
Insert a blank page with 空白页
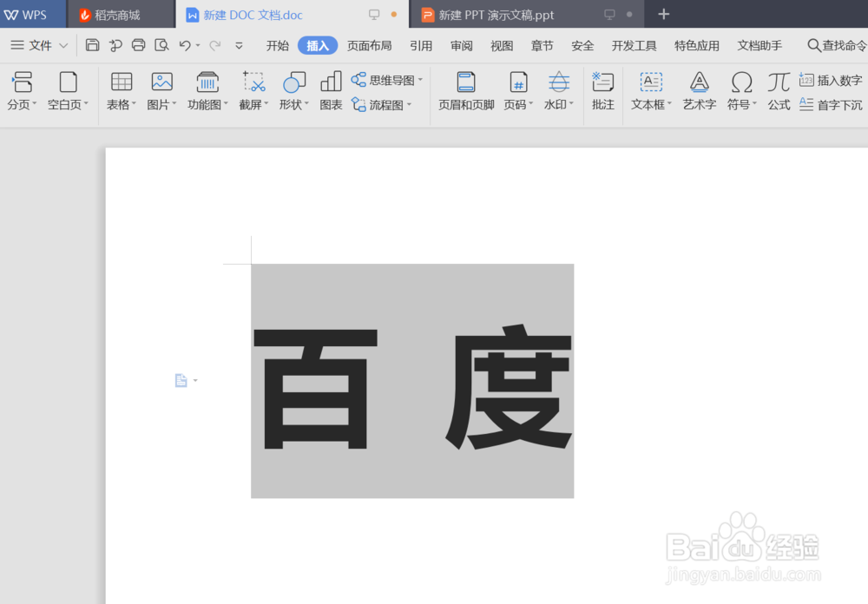pos(68,90)
